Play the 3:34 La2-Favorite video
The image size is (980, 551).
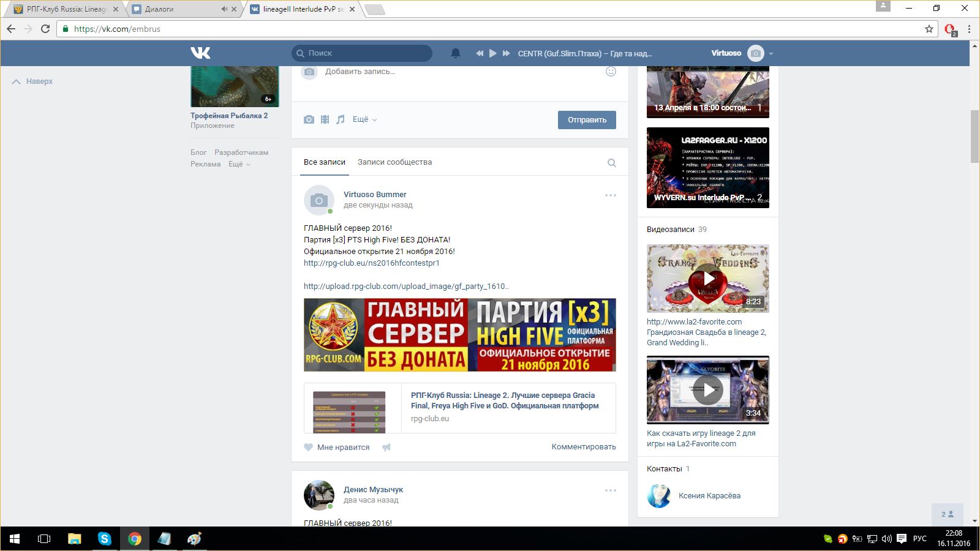(708, 390)
